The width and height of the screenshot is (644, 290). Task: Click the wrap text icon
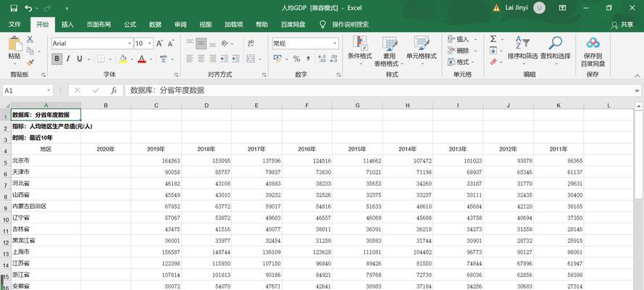coord(251,43)
